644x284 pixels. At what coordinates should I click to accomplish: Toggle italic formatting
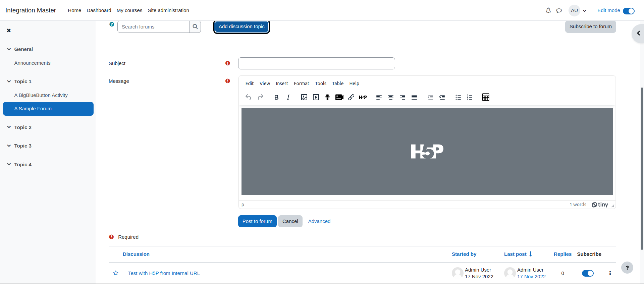[288, 97]
